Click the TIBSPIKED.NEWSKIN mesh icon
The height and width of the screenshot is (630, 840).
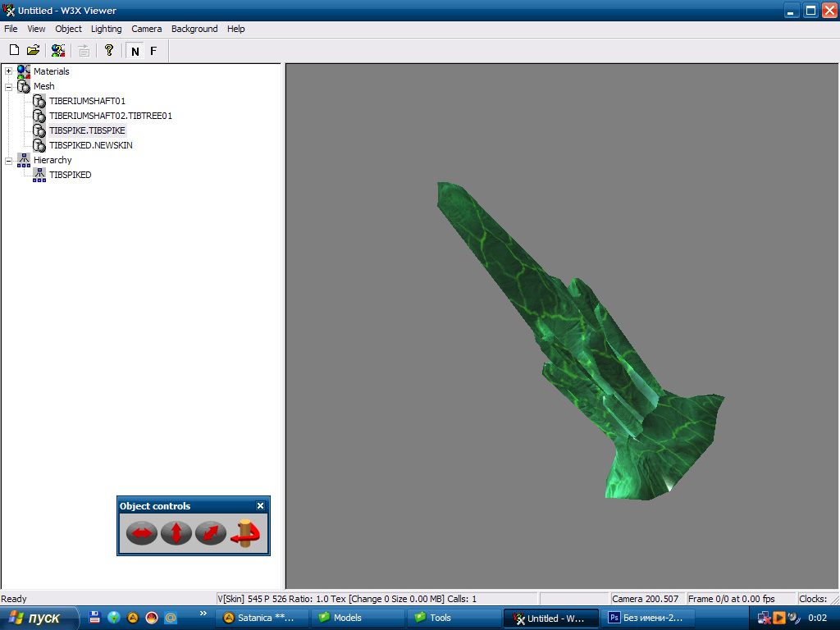pyautogui.click(x=39, y=145)
